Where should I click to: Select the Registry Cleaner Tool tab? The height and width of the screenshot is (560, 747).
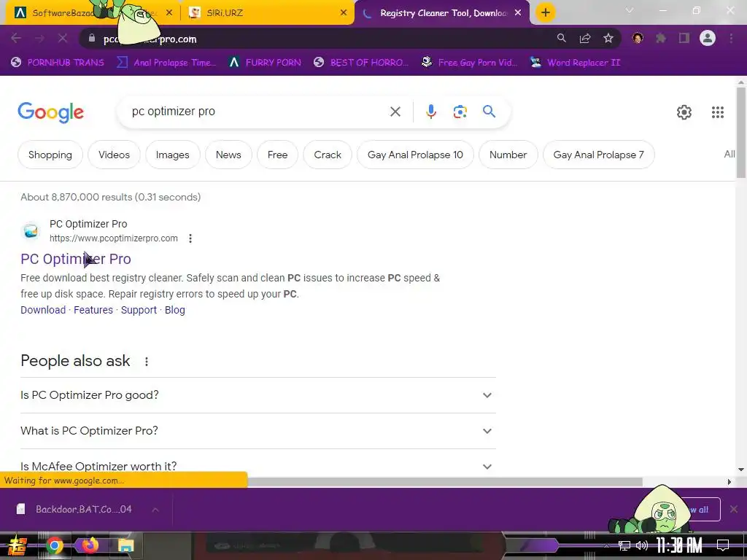point(442,13)
